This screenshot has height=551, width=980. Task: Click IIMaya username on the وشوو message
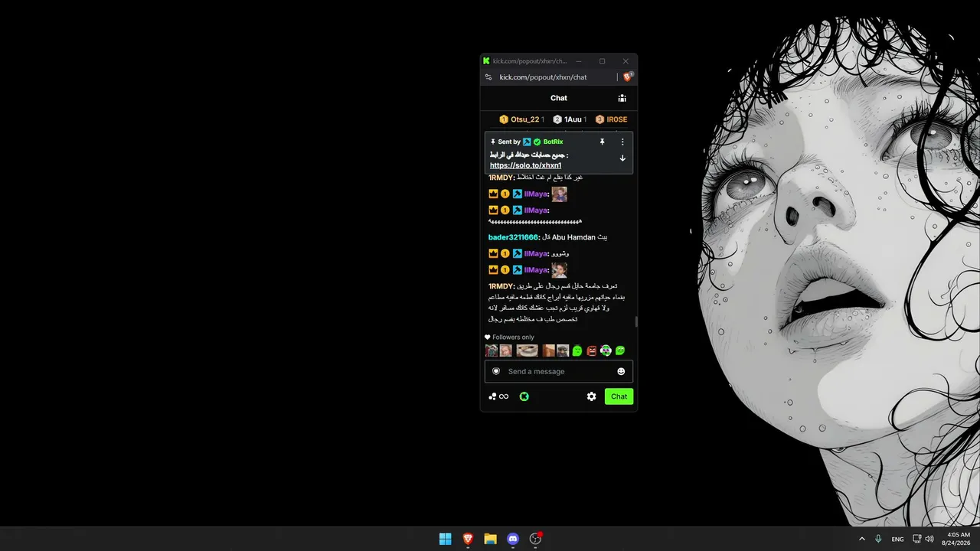point(536,253)
